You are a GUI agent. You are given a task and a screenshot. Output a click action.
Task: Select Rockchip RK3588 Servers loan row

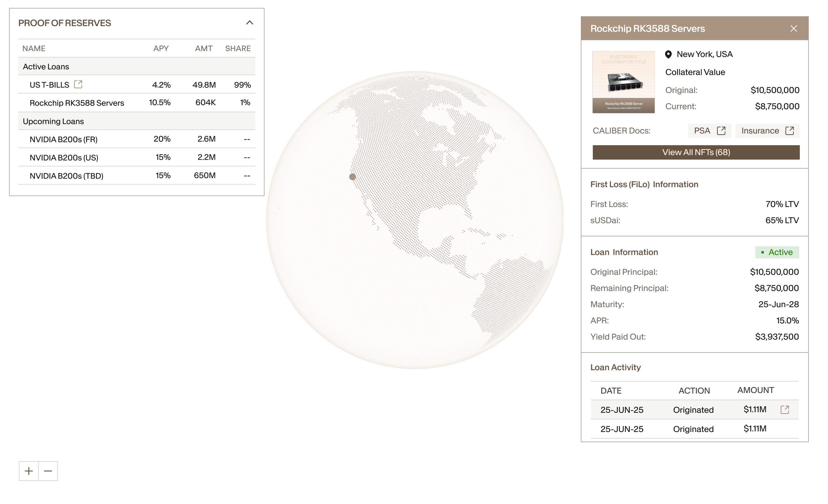coord(136,103)
